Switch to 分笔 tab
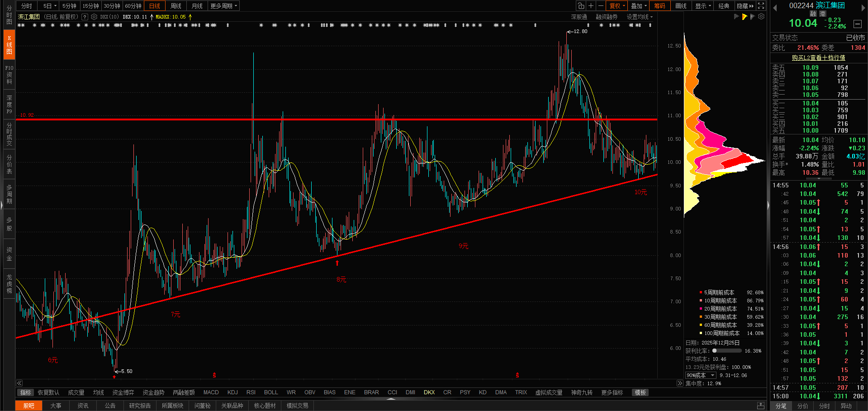The width and height of the screenshot is (868, 411). tap(781, 406)
